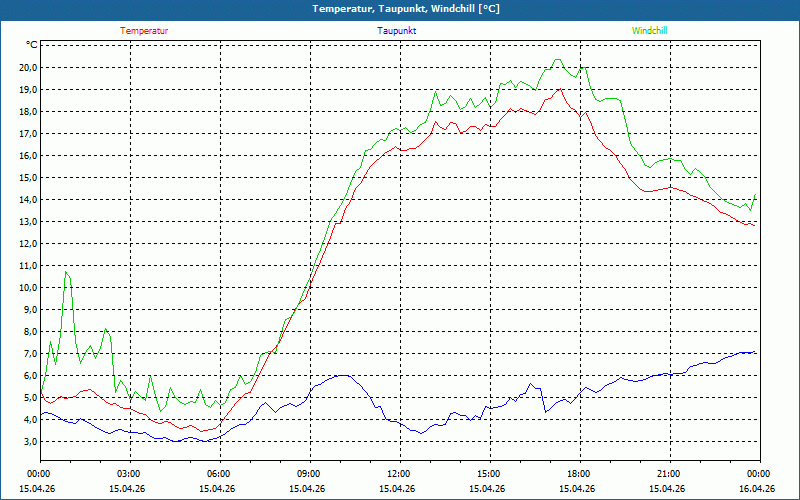Click the "15.04.26" date under 12:00

[x=397, y=488]
